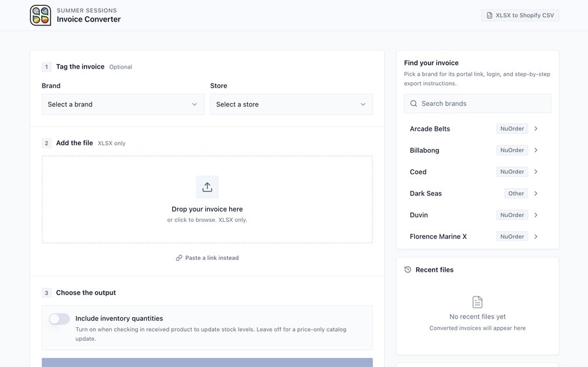588x367 pixels.
Task: Click the chain link icon beside Paste a link
Action: coord(179,258)
